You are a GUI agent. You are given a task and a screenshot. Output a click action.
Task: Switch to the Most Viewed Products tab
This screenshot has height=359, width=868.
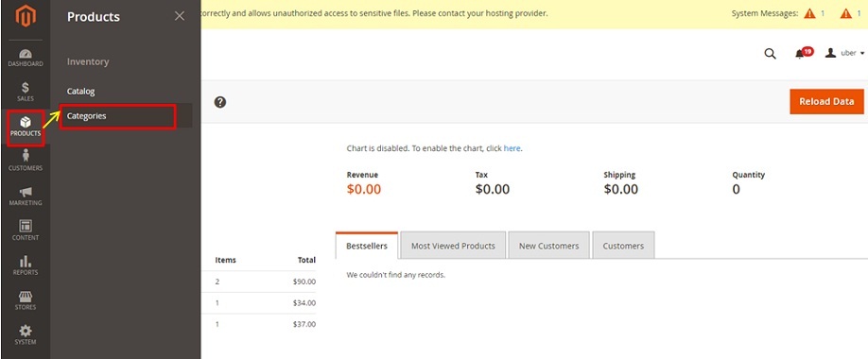[x=453, y=246]
